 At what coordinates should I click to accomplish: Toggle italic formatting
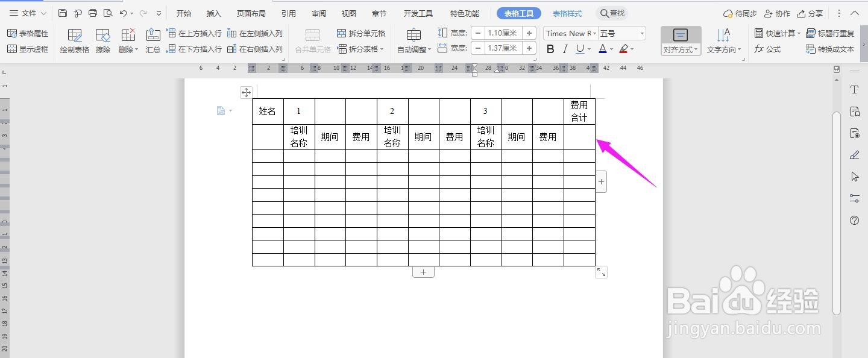[564, 48]
